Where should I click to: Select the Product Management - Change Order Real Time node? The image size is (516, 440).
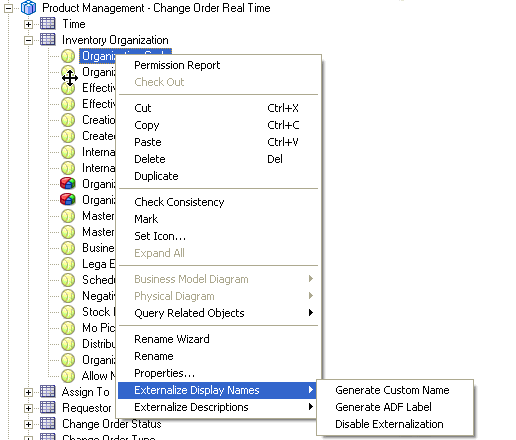pos(156,8)
